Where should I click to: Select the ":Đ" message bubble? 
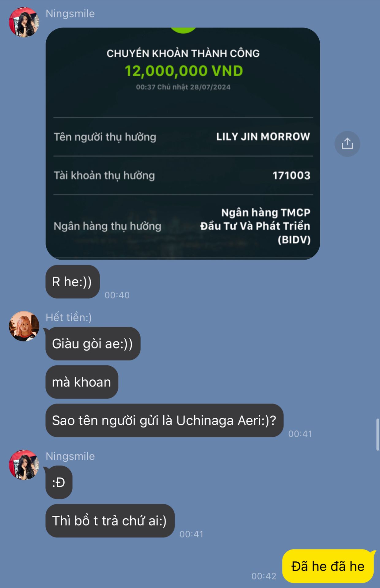tap(59, 482)
